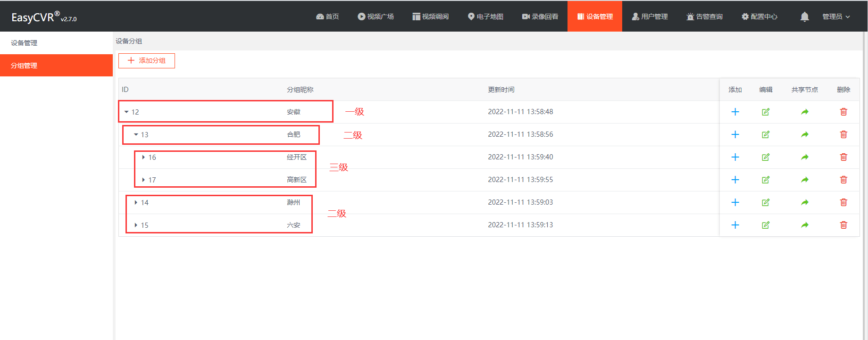Click the 添加分组 button
Viewport: 868px width, 340px height.
click(147, 61)
